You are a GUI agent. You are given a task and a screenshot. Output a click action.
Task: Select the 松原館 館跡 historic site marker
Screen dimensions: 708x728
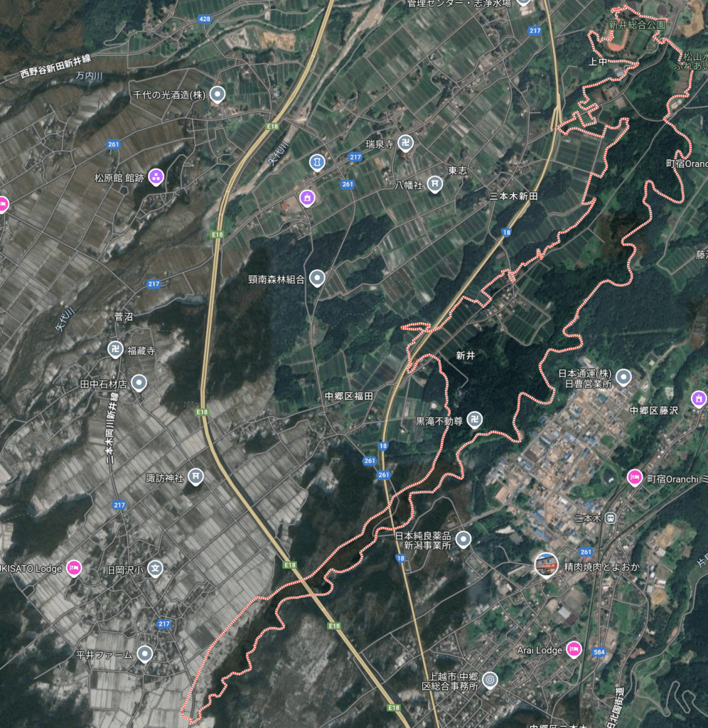[x=156, y=177]
